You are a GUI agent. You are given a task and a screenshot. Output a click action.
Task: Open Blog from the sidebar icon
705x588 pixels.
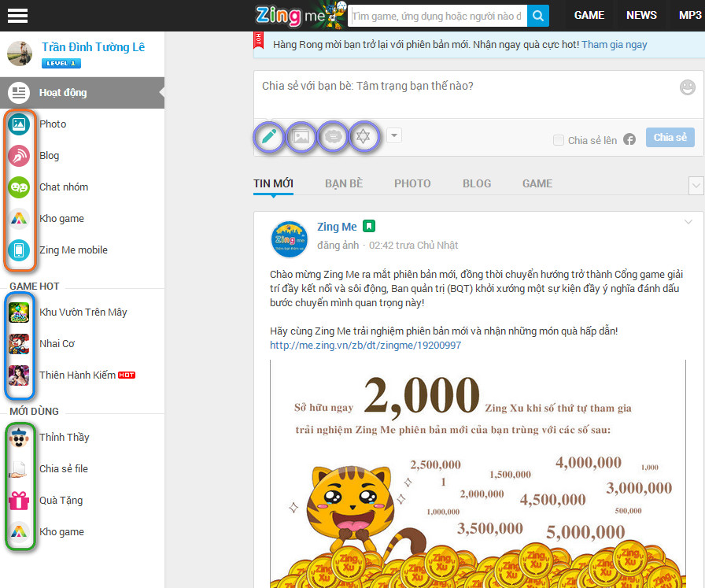point(19,156)
